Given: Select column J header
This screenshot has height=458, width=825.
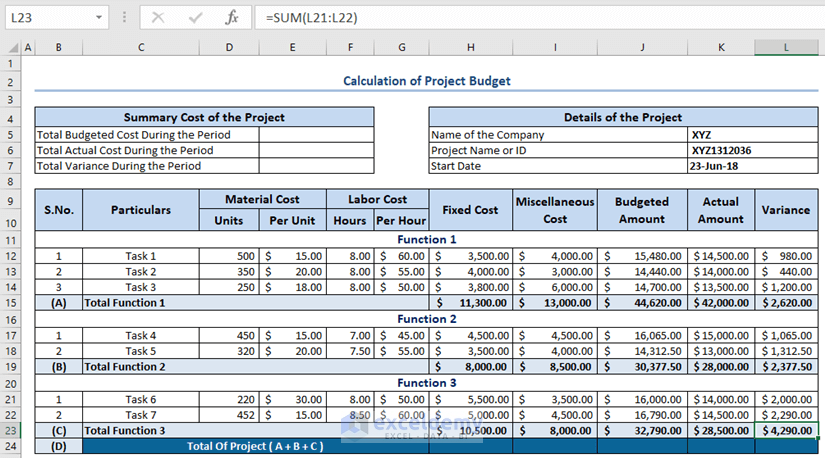Looking at the screenshot, I should click(642, 48).
